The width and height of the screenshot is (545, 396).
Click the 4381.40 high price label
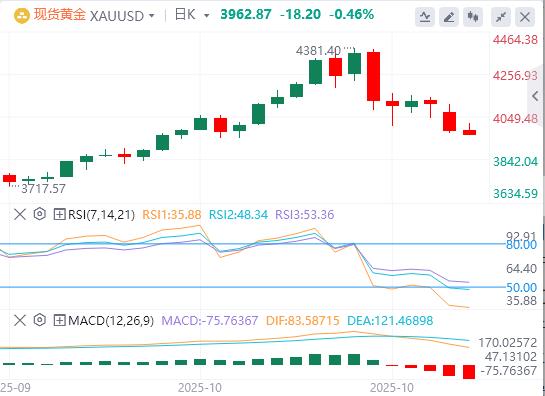click(318, 51)
